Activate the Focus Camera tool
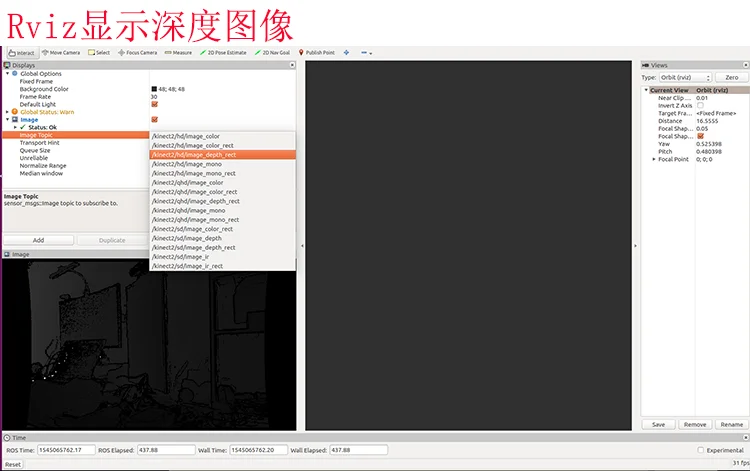This screenshot has height=471, width=750. [138, 53]
